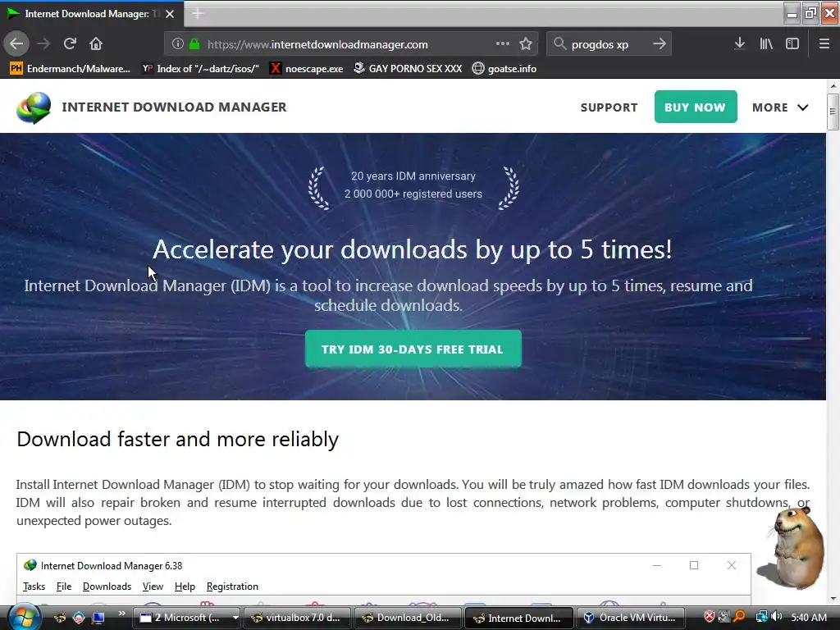Screen dimensions: 840x630
Task: Click the search magnifier icon
Action: point(559,43)
